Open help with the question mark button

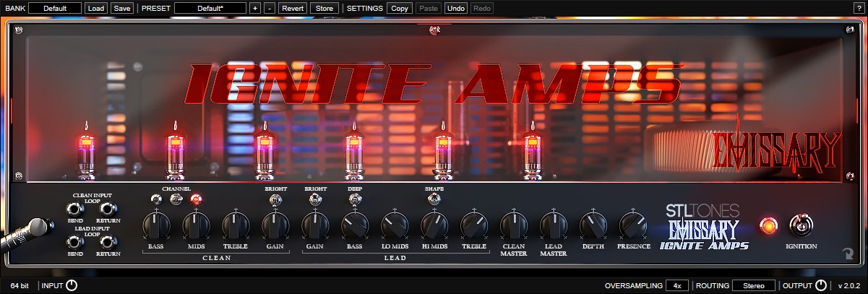pyautogui.click(x=858, y=8)
